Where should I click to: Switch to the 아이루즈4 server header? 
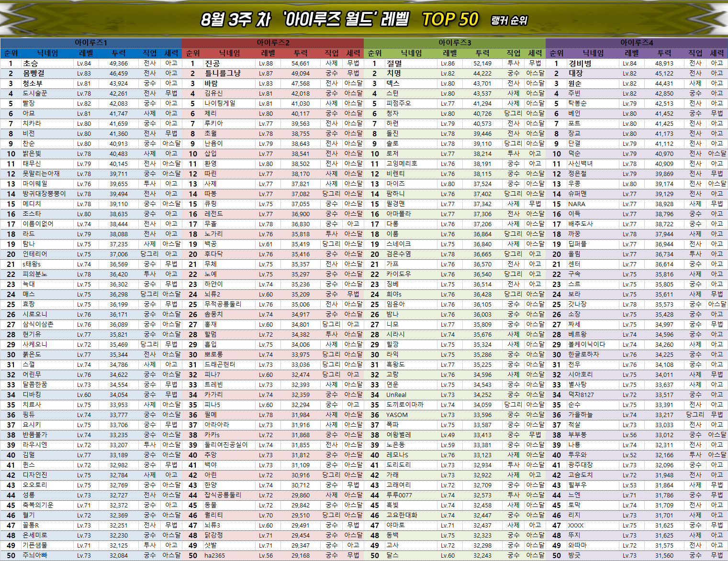pos(637,43)
